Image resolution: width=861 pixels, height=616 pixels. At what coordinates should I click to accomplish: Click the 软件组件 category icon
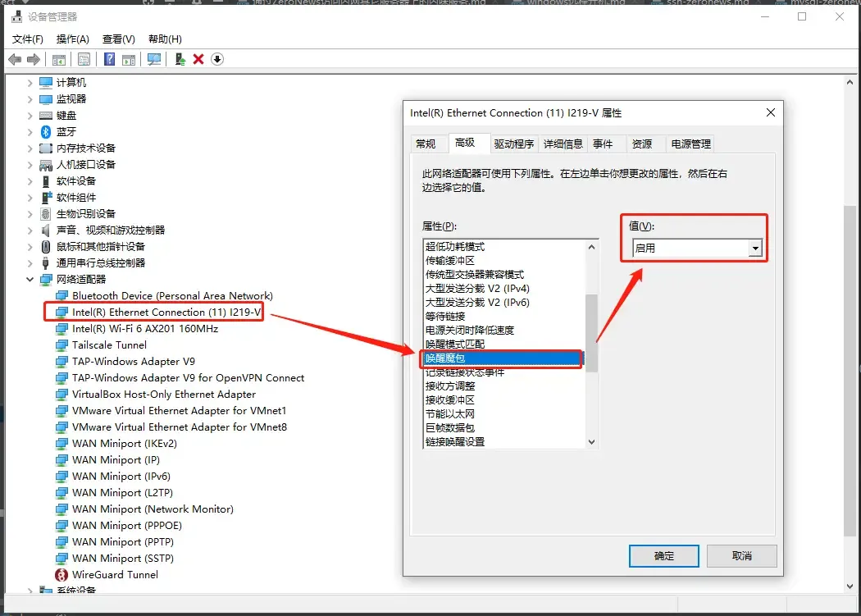(x=47, y=198)
